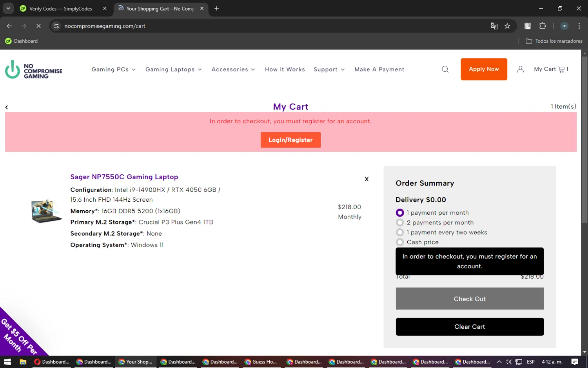This screenshot has width=588, height=368.
Task: Click the taskbar clock showing 4:12 a. m.
Action: 552,362
